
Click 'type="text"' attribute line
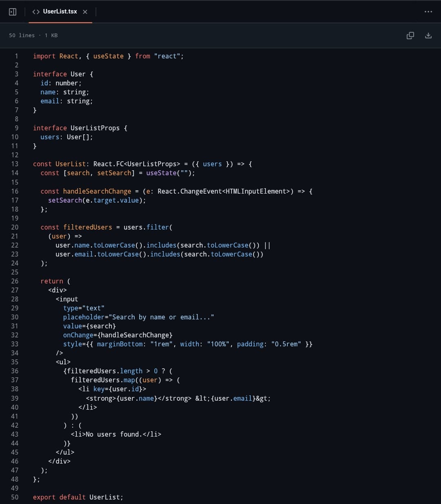point(84,308)
